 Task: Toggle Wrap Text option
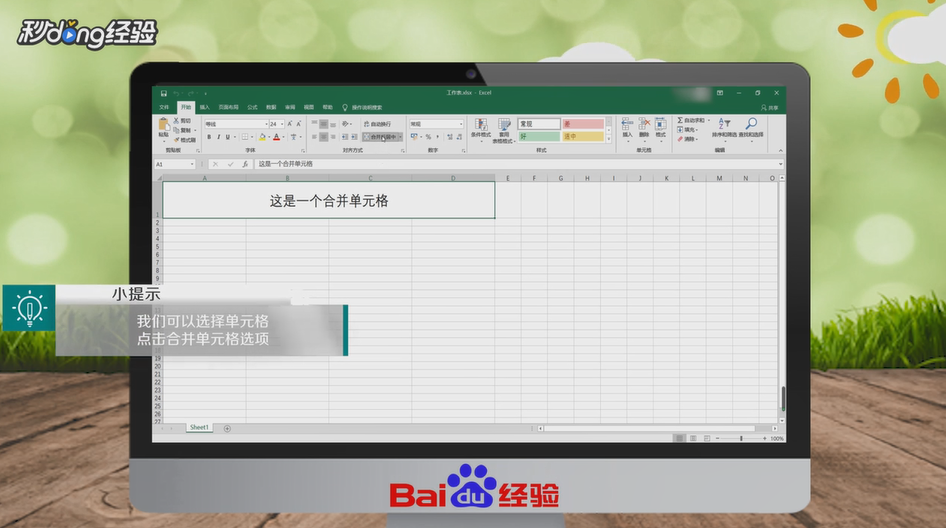[x=377, y=124]
